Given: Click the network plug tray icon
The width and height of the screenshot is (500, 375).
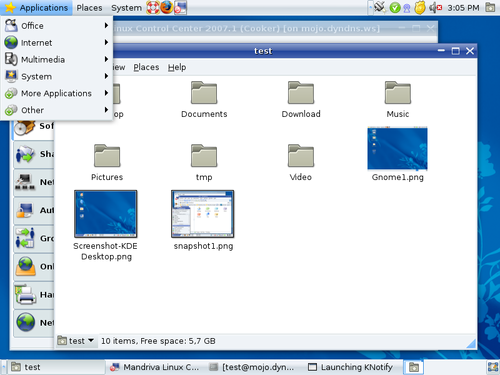Looking at the screenshot, I should [380, 7].
